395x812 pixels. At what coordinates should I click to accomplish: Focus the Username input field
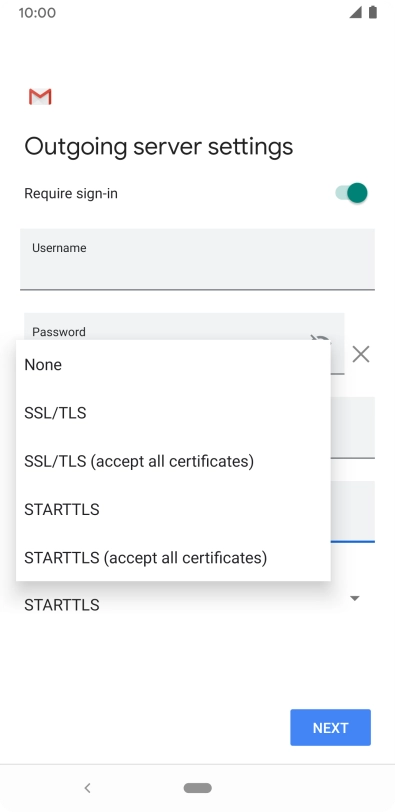click(197, 259)
